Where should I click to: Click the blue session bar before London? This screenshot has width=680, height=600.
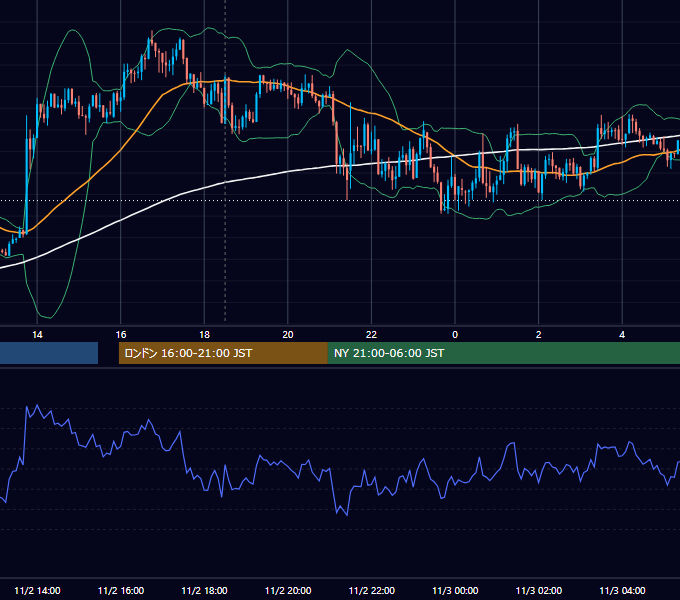click(49, 353)
